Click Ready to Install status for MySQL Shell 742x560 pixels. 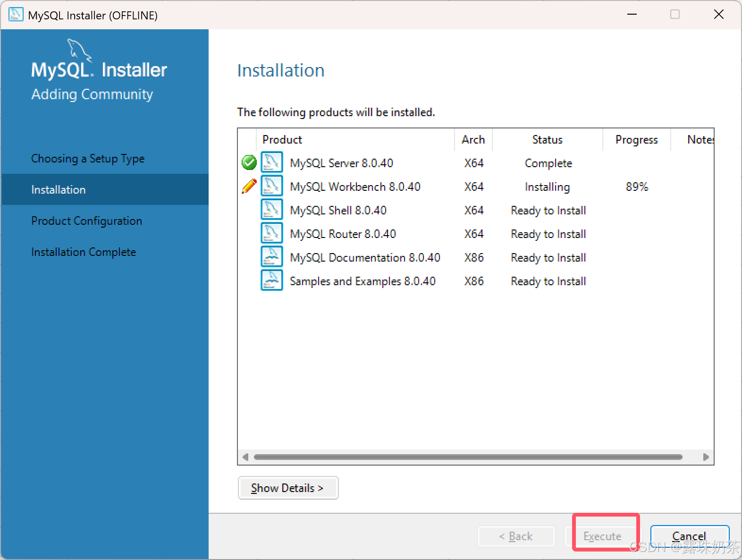pyautogui.click(x=548, y=210)
